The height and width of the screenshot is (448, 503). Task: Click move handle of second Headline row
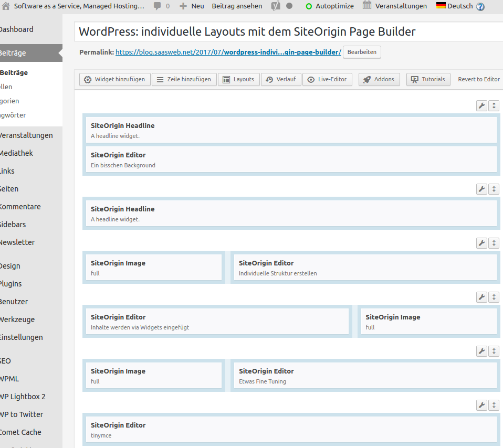(x=494, y=189)
